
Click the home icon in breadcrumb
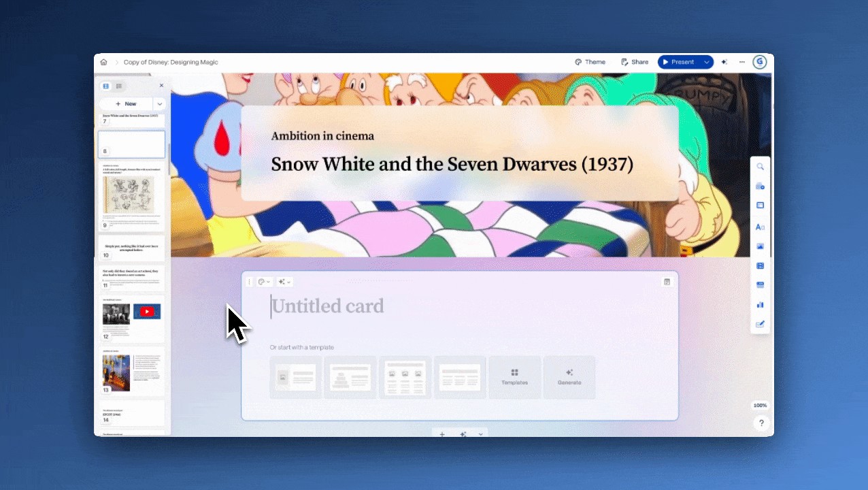click(x=103, y=62)
